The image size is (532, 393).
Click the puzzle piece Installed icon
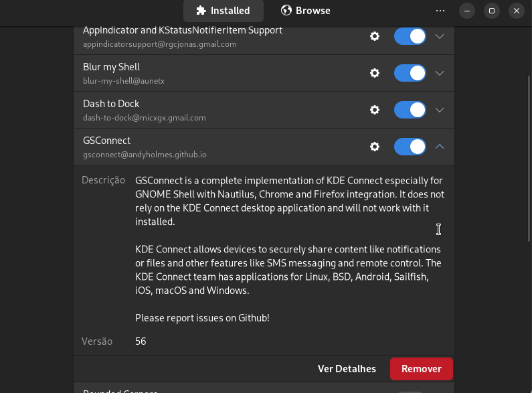(x=201, y=11)
